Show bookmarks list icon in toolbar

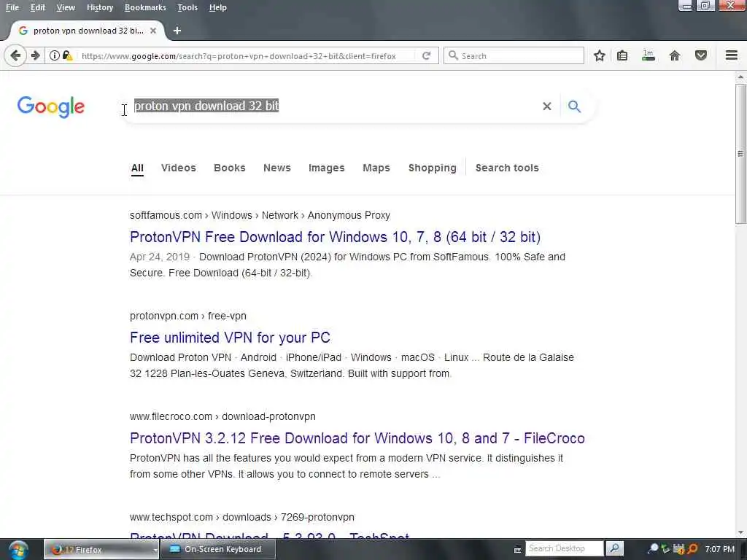(622, 55)
